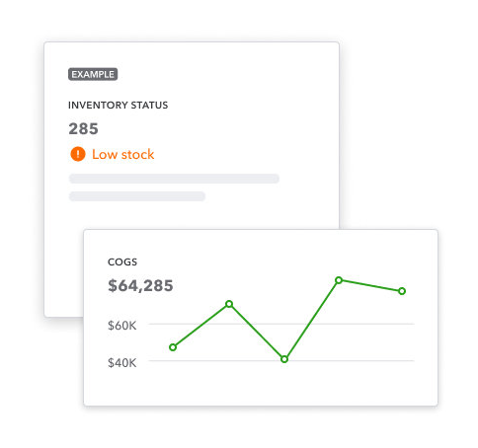Click the $40K axis label
This screenshot has width=478, height=448.
(x=121, y=363)
